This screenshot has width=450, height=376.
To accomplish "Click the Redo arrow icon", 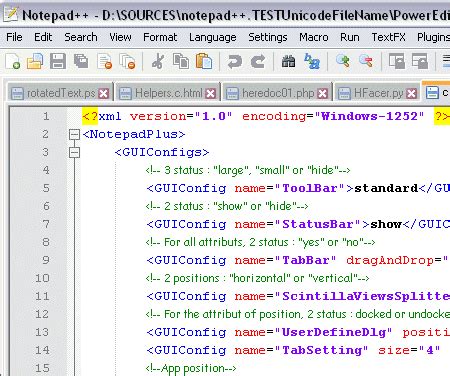I will point(258,62).
